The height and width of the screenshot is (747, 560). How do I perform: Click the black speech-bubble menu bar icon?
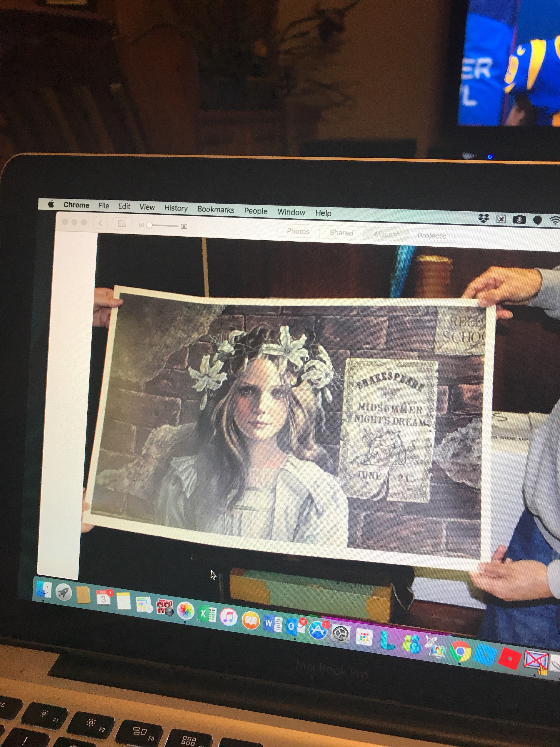point(537,220)
